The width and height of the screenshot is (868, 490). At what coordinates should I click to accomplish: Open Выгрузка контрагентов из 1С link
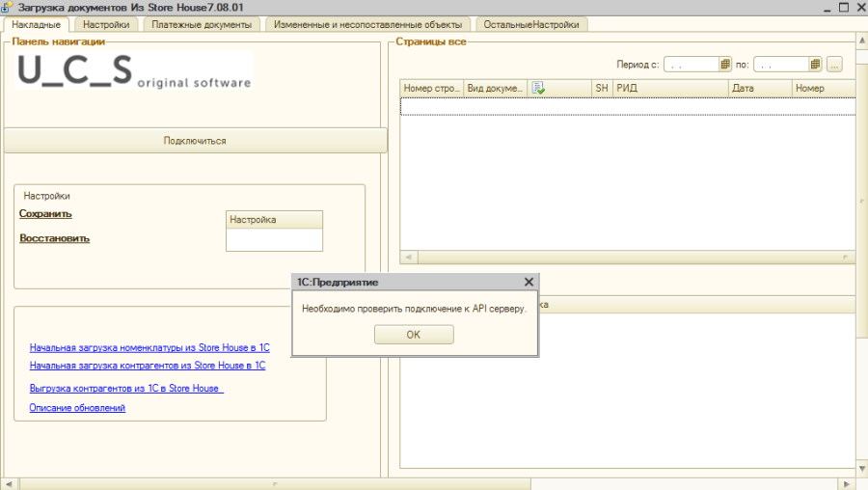[x=125, y=388]
